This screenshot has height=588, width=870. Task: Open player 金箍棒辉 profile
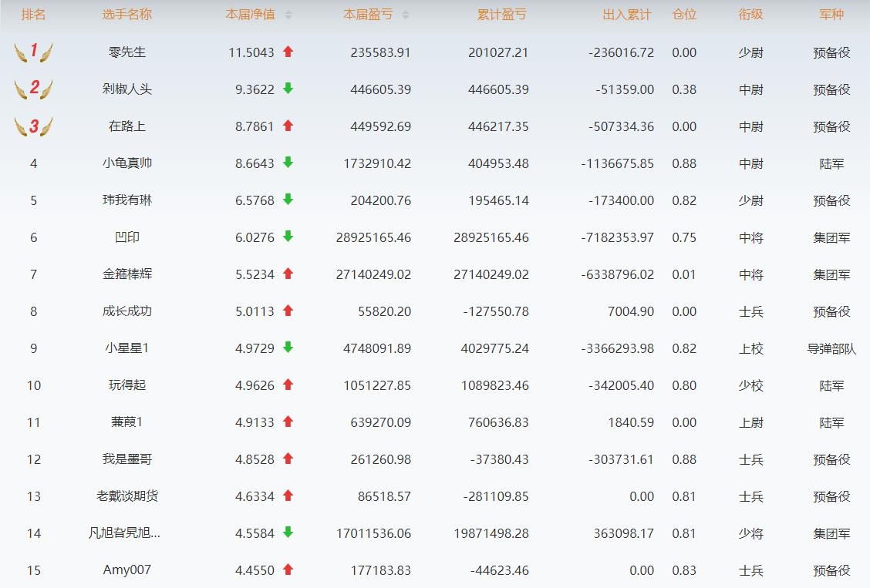(x=127, y=274)
